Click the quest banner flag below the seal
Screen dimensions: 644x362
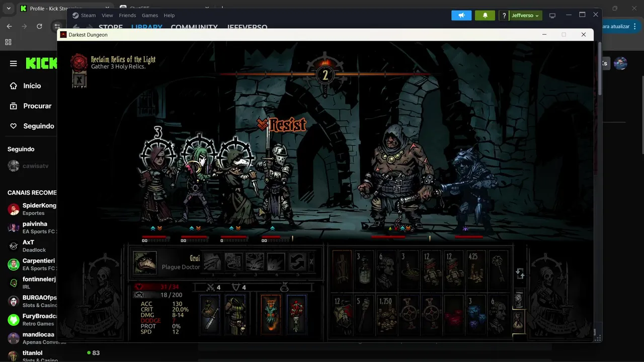pyautogui.click(x=79, y=79)
